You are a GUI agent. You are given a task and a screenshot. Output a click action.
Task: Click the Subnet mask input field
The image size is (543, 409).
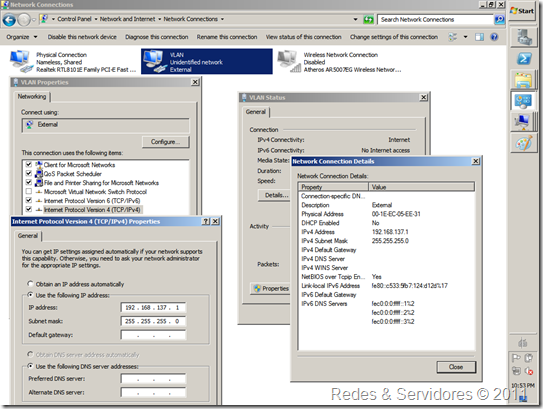pos(153,321)
